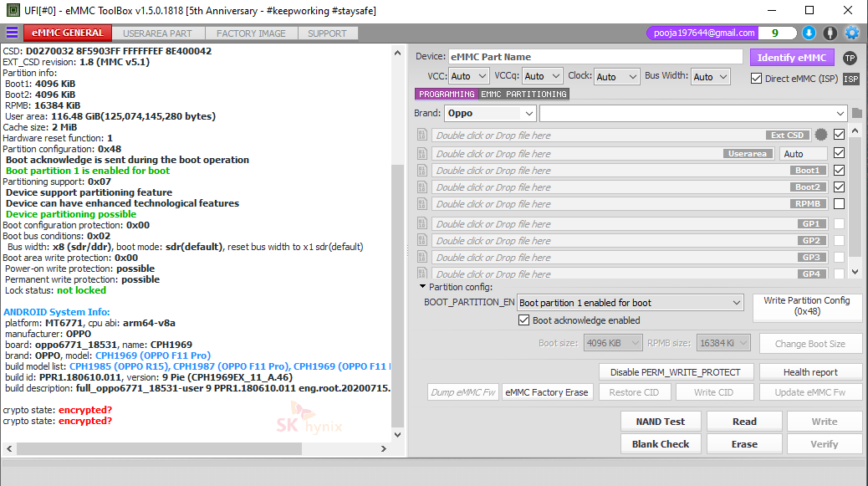Viewport: 868px width, 486px height.
Task: Open the settings gear icon
Action: click(x=852, y=33)
